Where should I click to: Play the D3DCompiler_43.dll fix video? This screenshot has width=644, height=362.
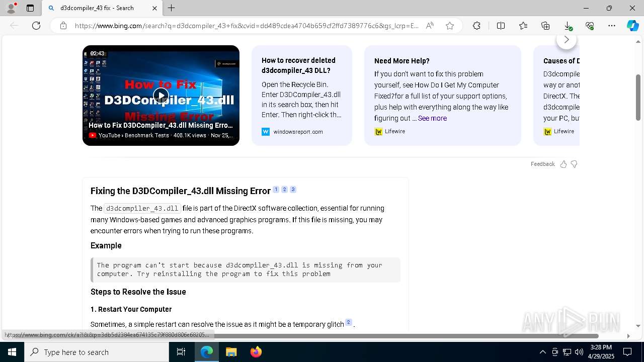click(x=161, y=95)
